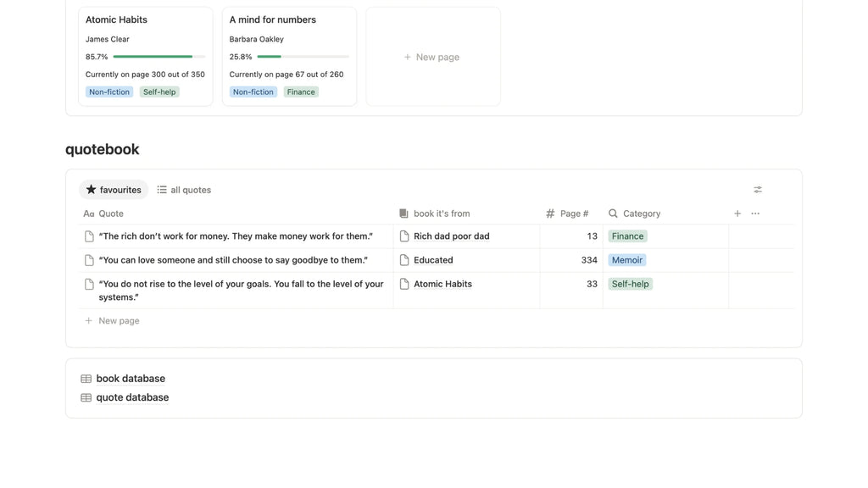Click Finance tag on A mind for numbers
This screenshot has width=868, height=488.
click(301, 91)
